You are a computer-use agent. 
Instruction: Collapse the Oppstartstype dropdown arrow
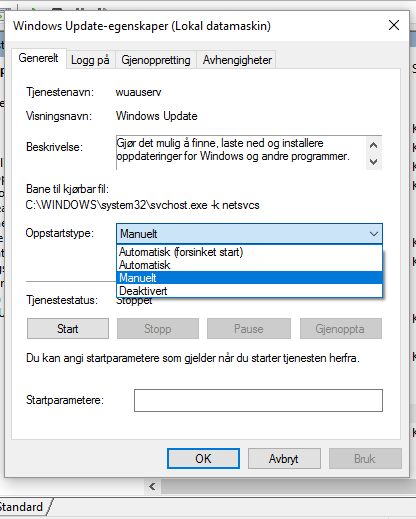tap(374, 234)
